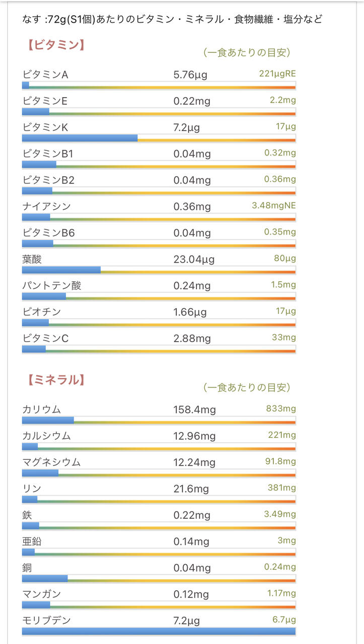This screenshot has width=364, height=644.
Task: Click the カルシウム label
Action: (x=46, y=436)
